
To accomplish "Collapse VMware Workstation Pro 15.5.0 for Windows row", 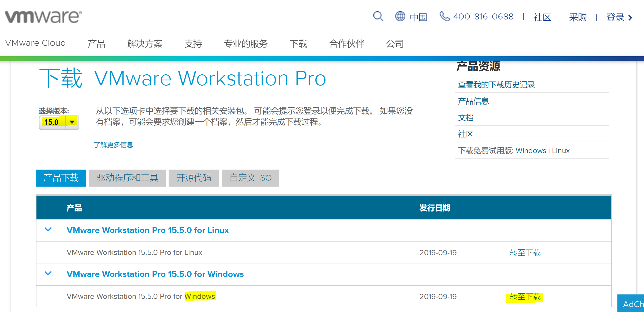I will [x=48, y=274].
